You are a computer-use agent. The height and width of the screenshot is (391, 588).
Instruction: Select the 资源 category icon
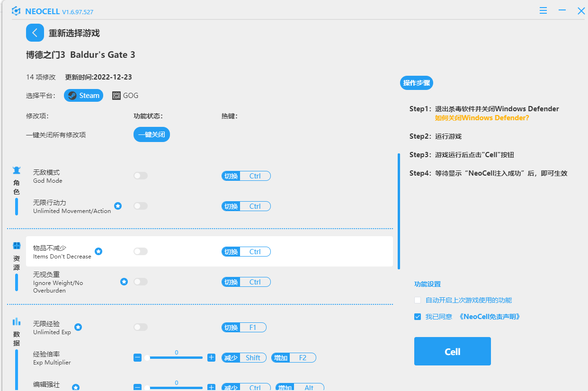tap(17, 246)
